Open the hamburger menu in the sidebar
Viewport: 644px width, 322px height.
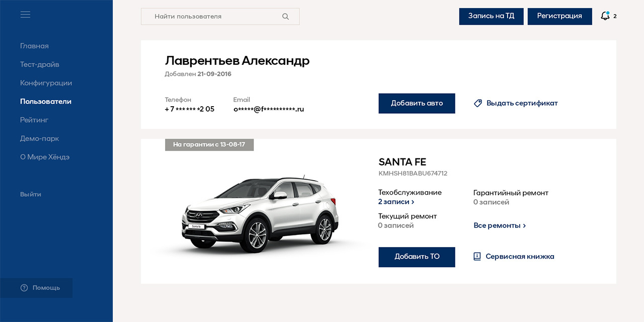pos(25,15)
